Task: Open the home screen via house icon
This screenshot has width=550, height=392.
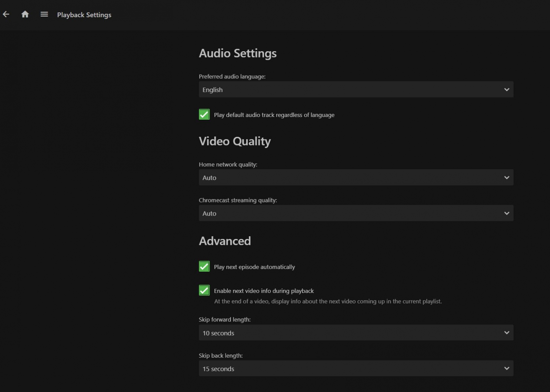Action: pyautogui.click(x=25, y=14)
